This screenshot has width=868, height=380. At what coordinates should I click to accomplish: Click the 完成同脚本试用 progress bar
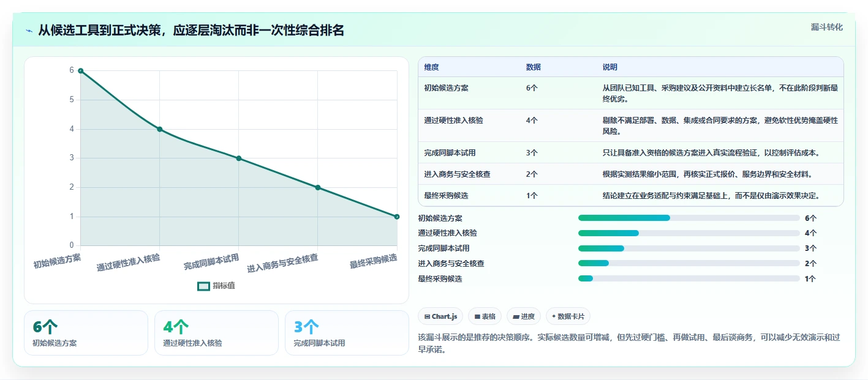point(689,248)
